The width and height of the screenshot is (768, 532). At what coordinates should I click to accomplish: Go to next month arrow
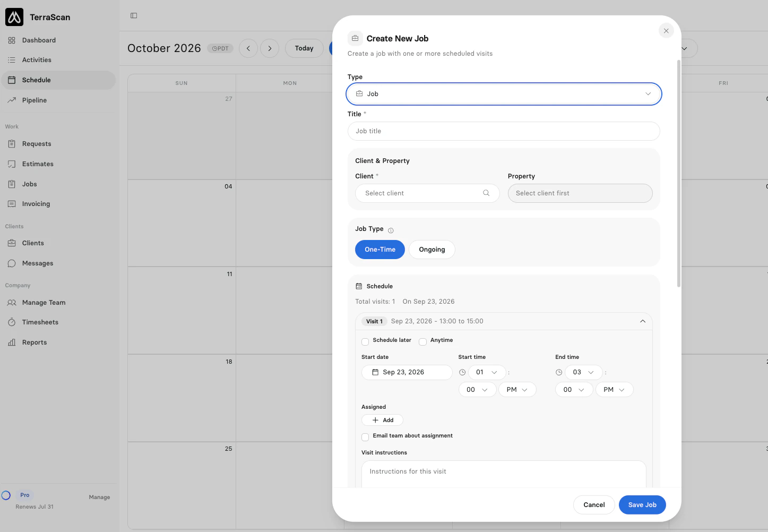coord(270,48)
